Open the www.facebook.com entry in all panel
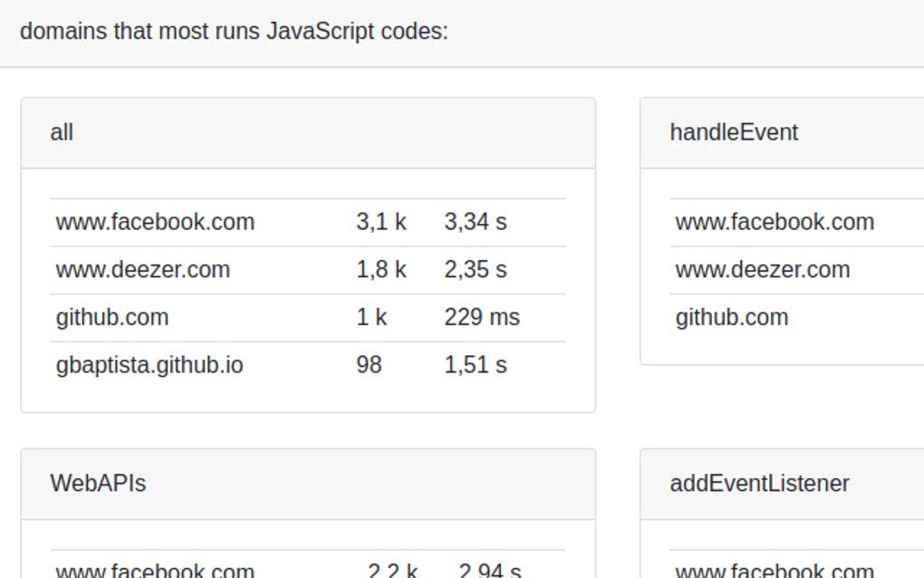The height and width of the screenshot is (578, 924). [x=155, y=222]
